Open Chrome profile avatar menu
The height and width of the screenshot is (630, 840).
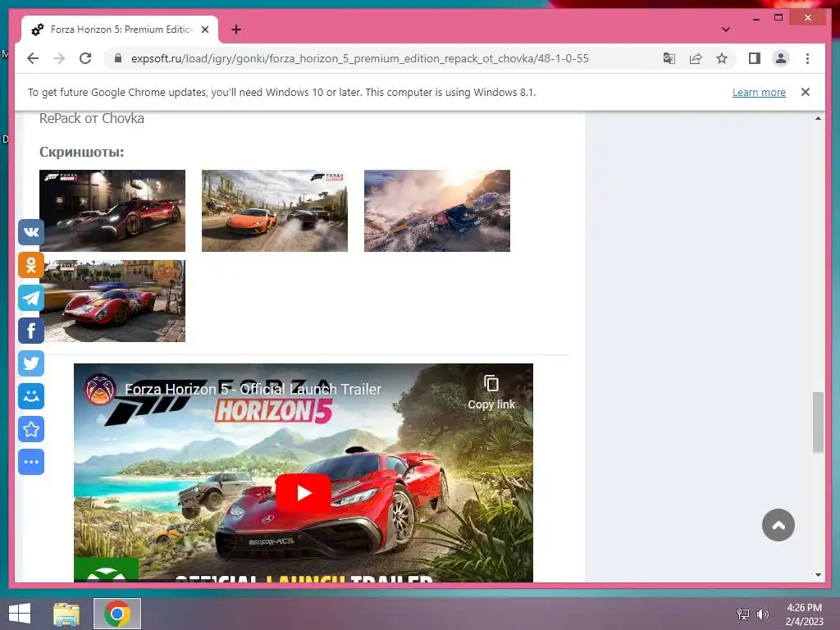coord(781,58)
